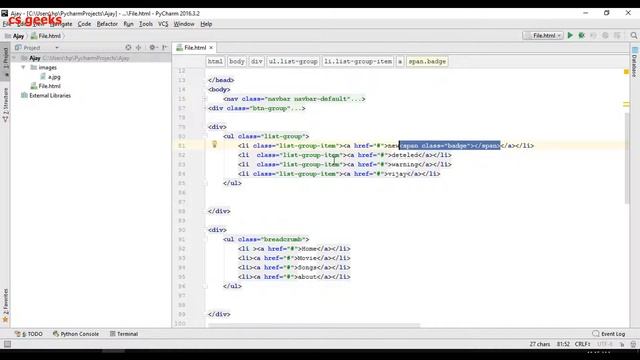Click the vertical editor scrollbar
Image resolution: width=640 pixels, height=360 pixels.
click(627, 158)
